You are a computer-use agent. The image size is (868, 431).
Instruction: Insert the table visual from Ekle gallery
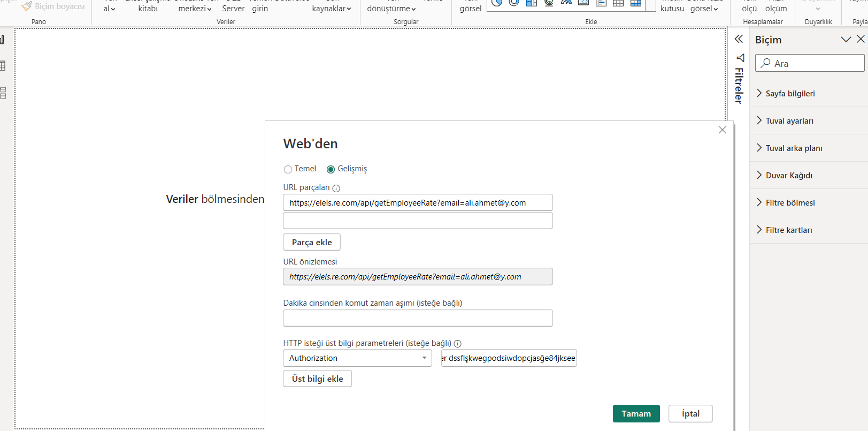pos(618,3)
